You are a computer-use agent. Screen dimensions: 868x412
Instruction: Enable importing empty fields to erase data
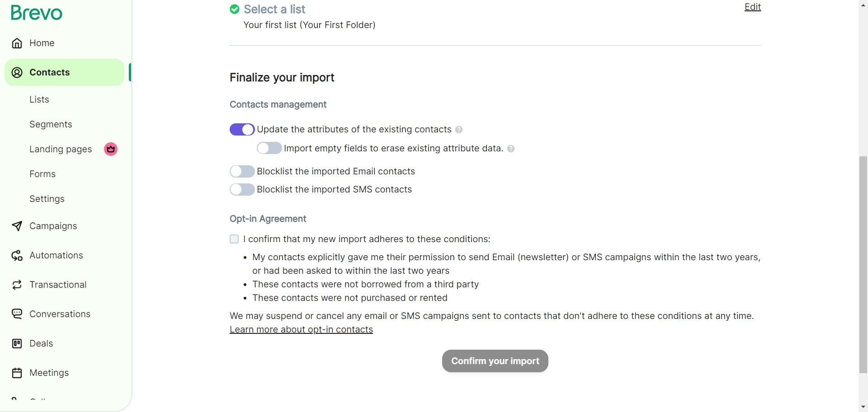[269, 148]
